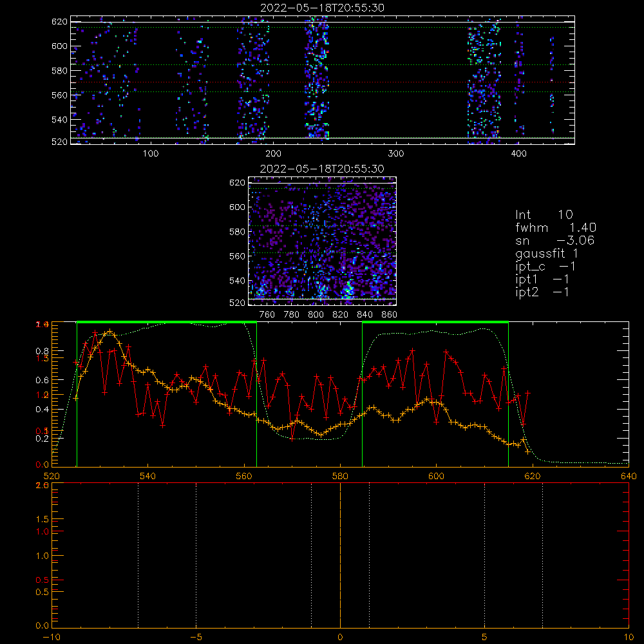Click x-axis label 200 on top plot
Image resolution: width=644 pixels, height=644 pixels.
[273, 154]
